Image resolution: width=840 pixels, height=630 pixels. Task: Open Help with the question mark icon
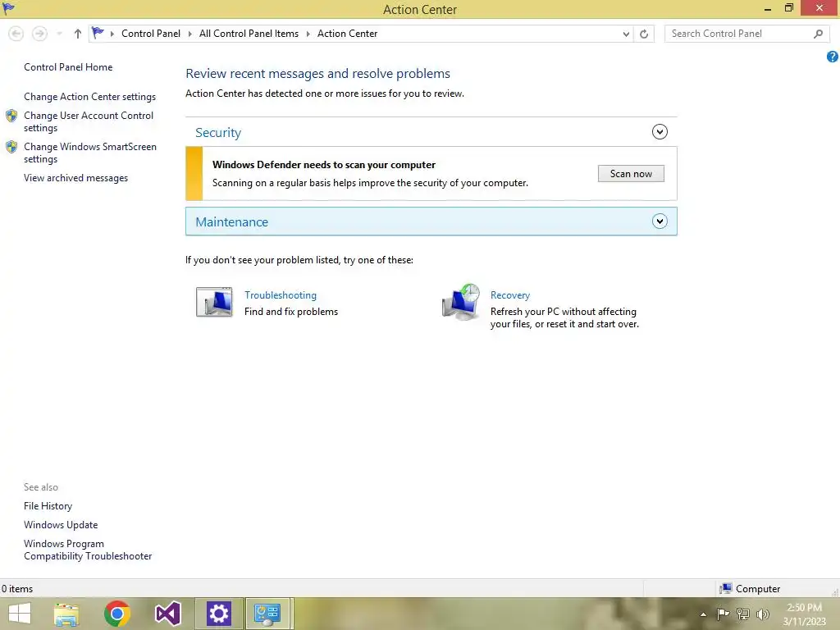pyautogui.click(x=833, y=57)
